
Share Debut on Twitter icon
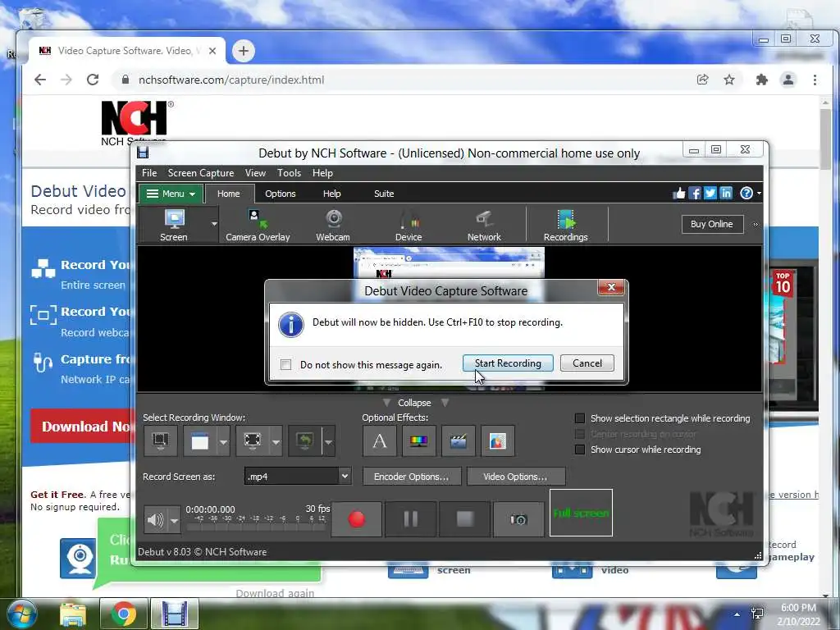710,194
